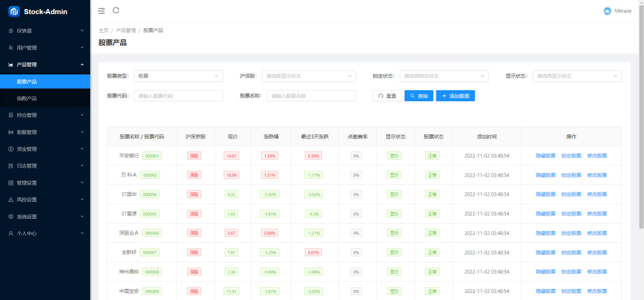Screen dimensions: 644x300
Task: Click the 系统设置 gear icon
Action: coord(11,217)
